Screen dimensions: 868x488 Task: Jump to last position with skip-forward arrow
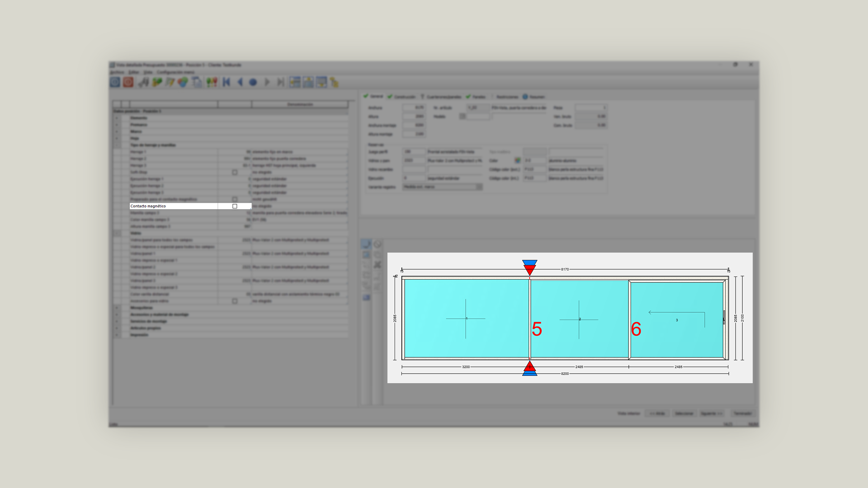[x=281, y=82]
